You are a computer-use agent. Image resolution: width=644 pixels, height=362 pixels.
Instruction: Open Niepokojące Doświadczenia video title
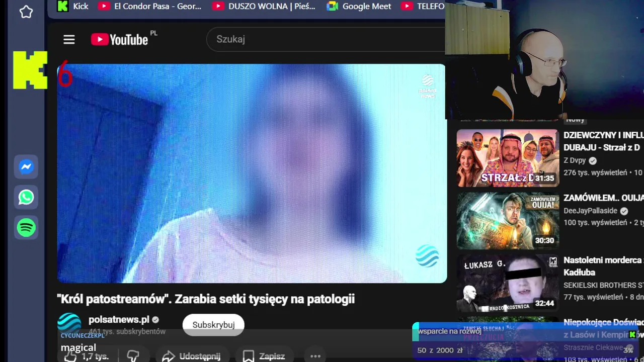pos(604,328)
